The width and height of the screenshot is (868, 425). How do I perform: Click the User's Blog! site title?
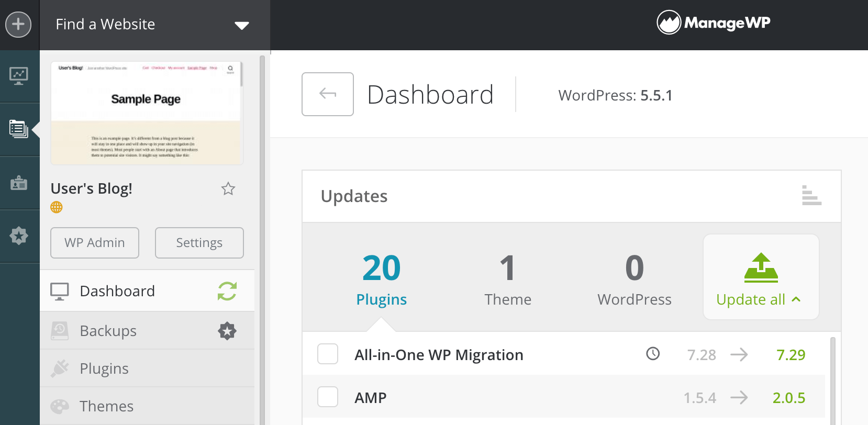click(92, 188)
